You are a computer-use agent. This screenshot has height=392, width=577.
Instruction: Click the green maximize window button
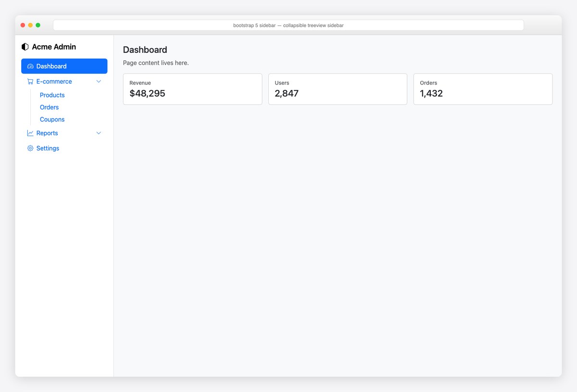(38, 25)
